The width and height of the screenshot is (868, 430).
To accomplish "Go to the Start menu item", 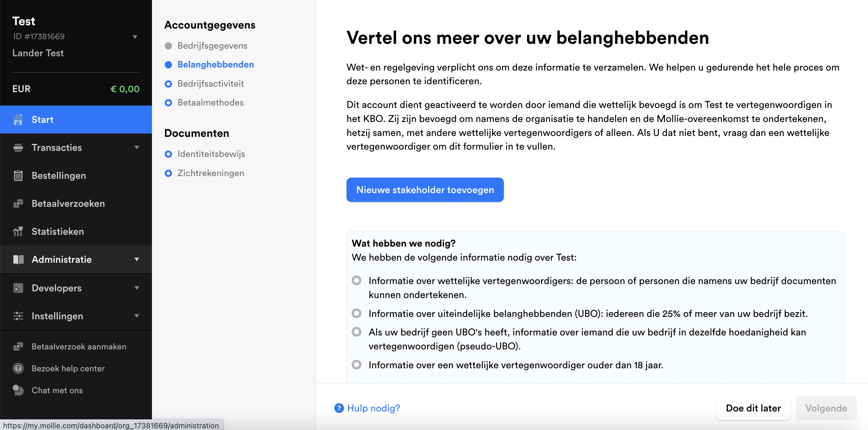I will [76, 120].
